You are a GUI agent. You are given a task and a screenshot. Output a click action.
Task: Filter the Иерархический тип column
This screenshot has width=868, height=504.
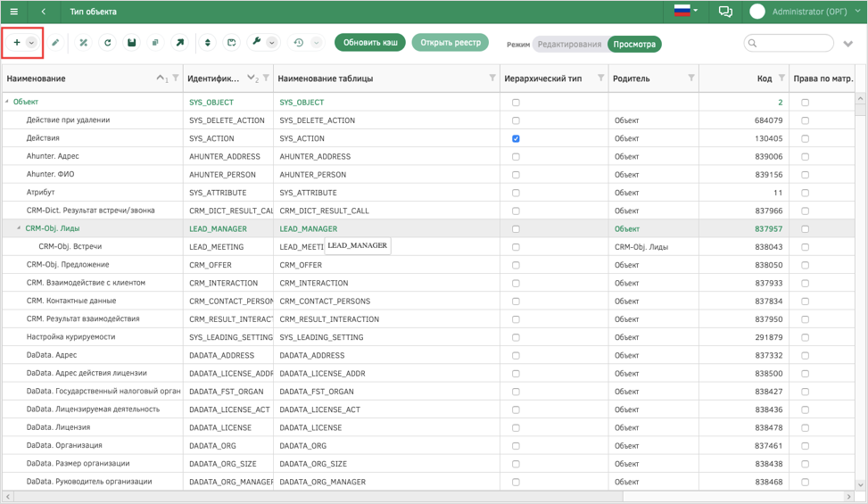[x=600, y=78]
